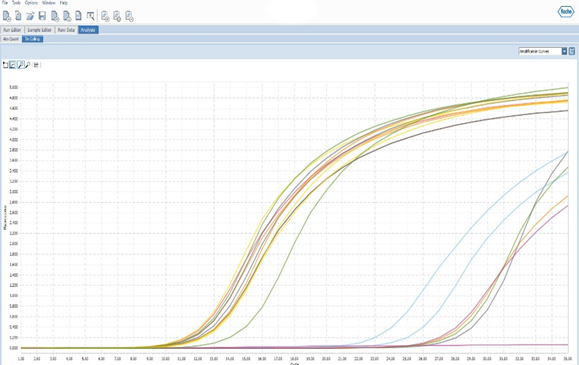This screenshot has height=365, width=579.
Task: Click the Roche logo
Action: (x=566, y=12)
